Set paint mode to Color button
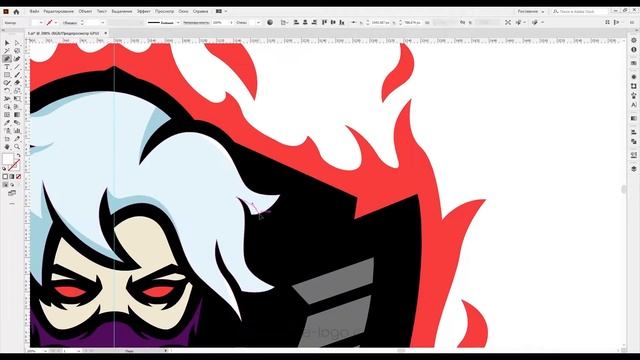The image size is (640, 360). point(5,177)
